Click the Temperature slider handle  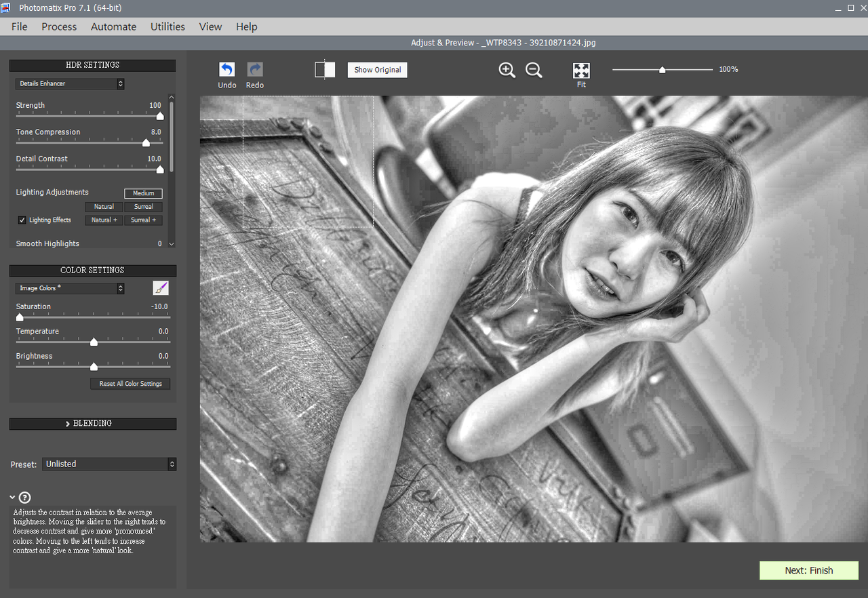tap(94, 342)
